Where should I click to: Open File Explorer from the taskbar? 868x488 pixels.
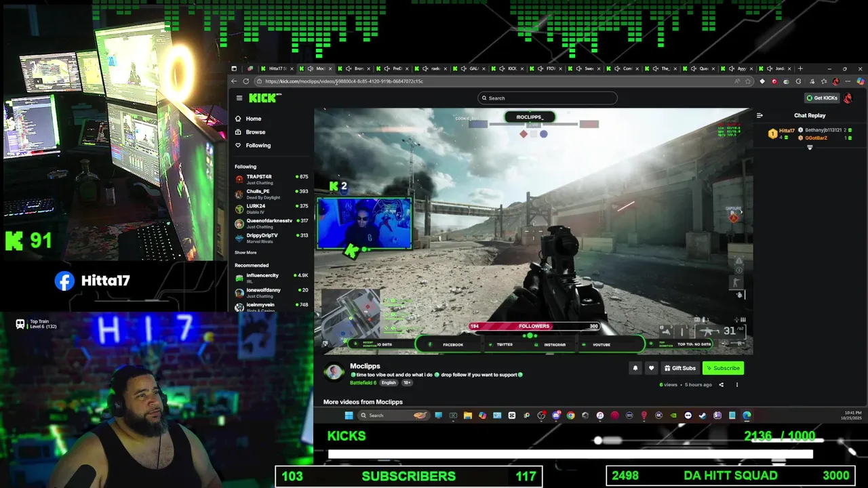click(x=468, y=415)
